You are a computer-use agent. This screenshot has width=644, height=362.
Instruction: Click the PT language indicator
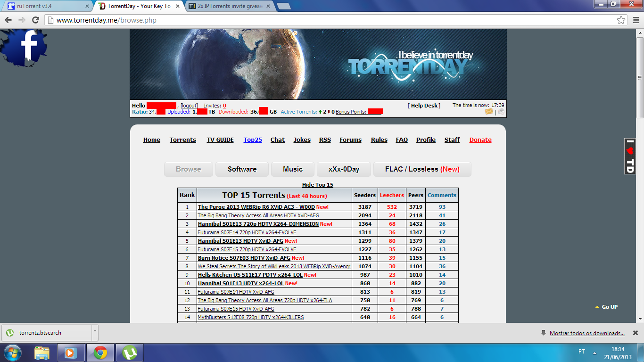click(582, 352)
